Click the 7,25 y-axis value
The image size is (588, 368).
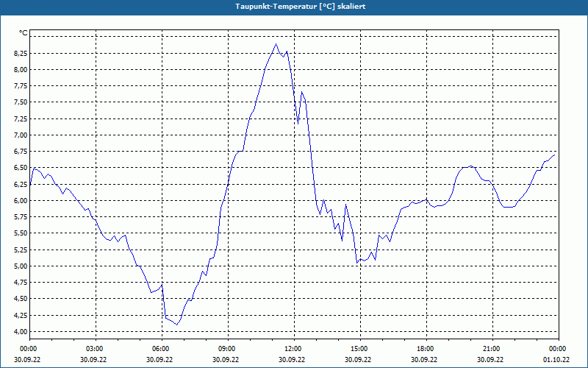[x=21, y=118]
